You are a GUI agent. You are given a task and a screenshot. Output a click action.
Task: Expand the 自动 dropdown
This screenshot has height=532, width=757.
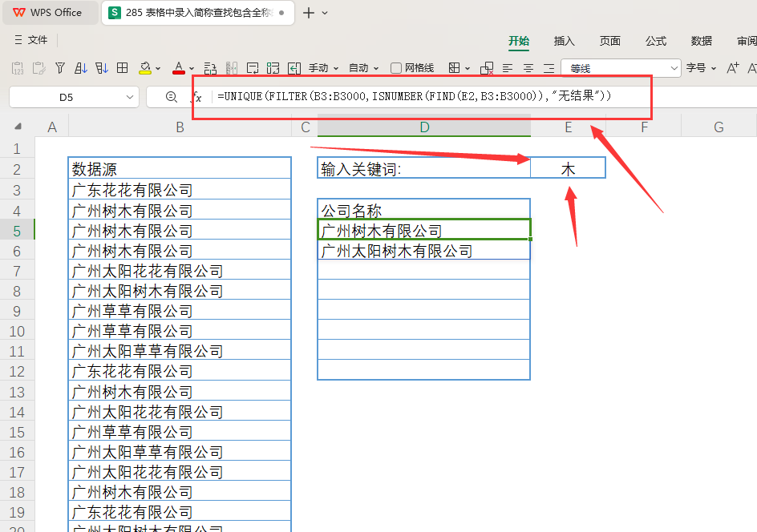pyautogui.click(x=364, y=68)
